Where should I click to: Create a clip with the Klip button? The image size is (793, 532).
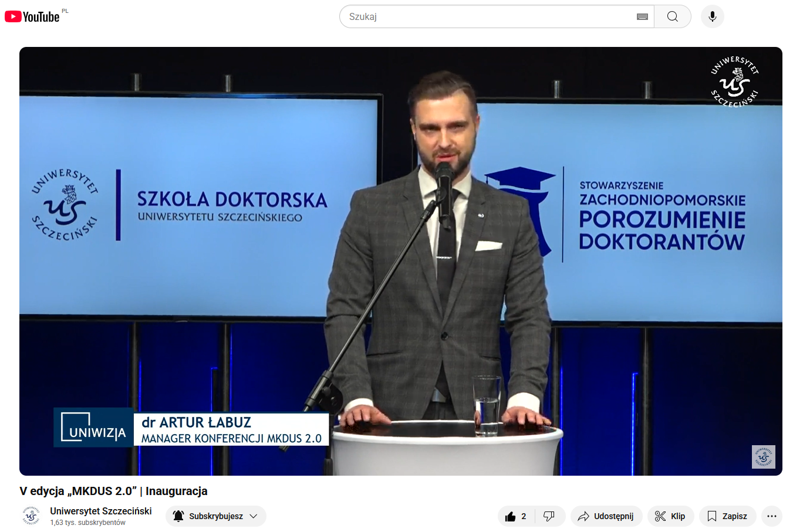(x=670, y=516)
